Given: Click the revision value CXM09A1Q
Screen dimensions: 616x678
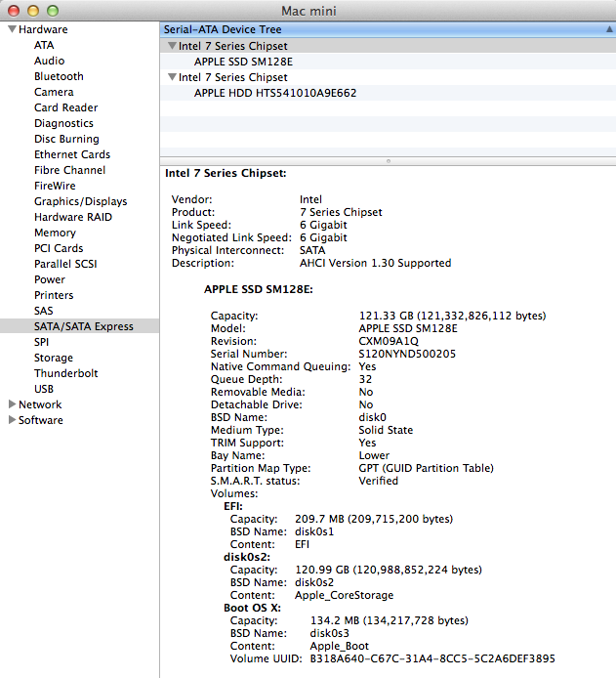Looking at the screenshot, I should pos(389,341).
